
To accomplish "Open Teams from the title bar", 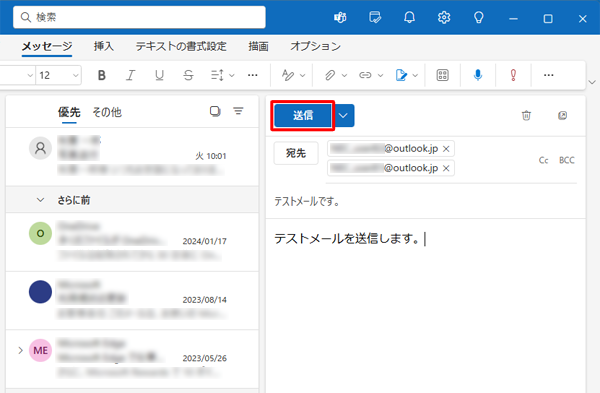I will tap(340, 17).
